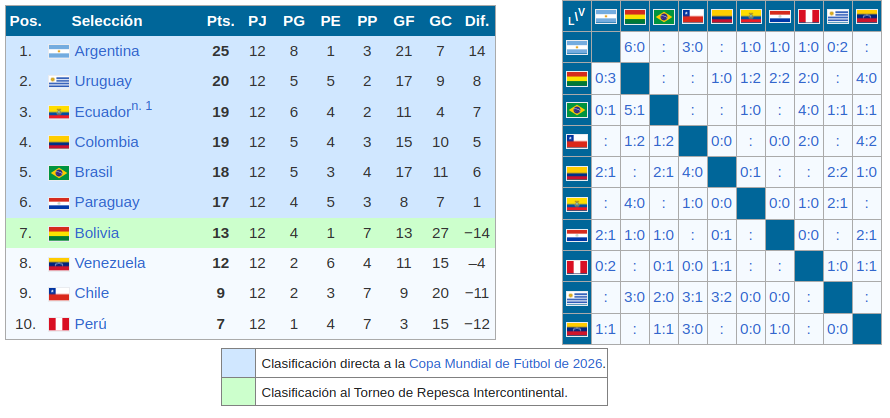890x418 pixels.
Task: Click the Pts. column header
Action: pyautogui.click(x=221, y=21)
